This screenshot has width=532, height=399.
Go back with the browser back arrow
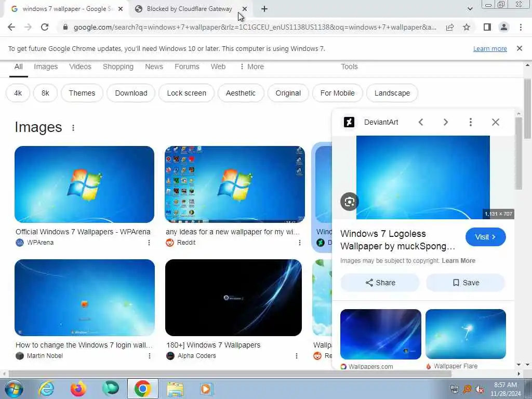11,27
